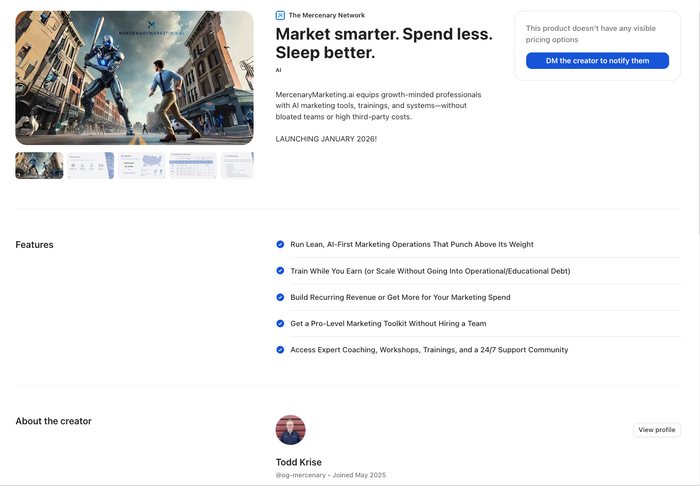Click checkmark beside Run Lean AI-First feature
Screen dimensions: 700x486
click(x=280, y=244)
